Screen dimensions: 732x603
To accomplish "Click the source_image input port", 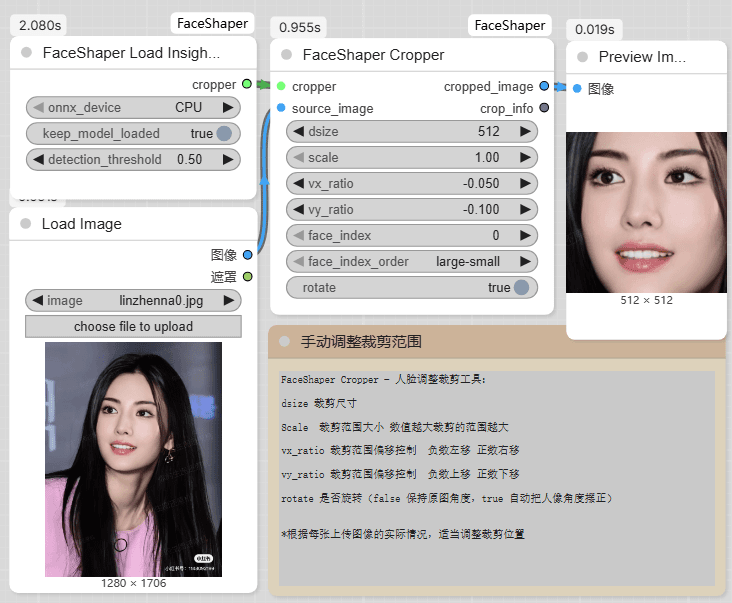I will 281,108.
